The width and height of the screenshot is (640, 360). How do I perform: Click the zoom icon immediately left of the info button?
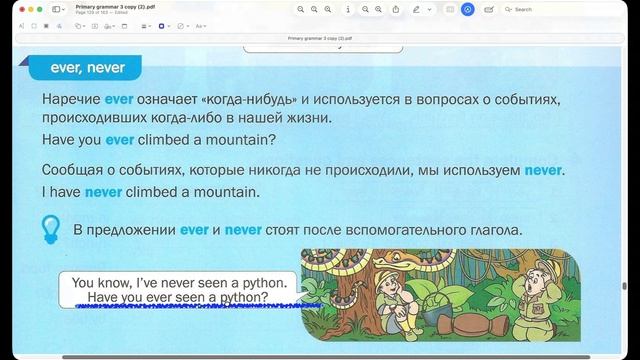328,9
